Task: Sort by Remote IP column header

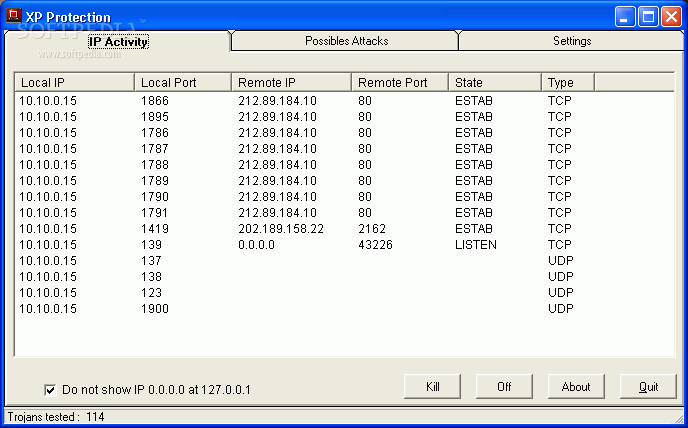Action: [291, 83]
